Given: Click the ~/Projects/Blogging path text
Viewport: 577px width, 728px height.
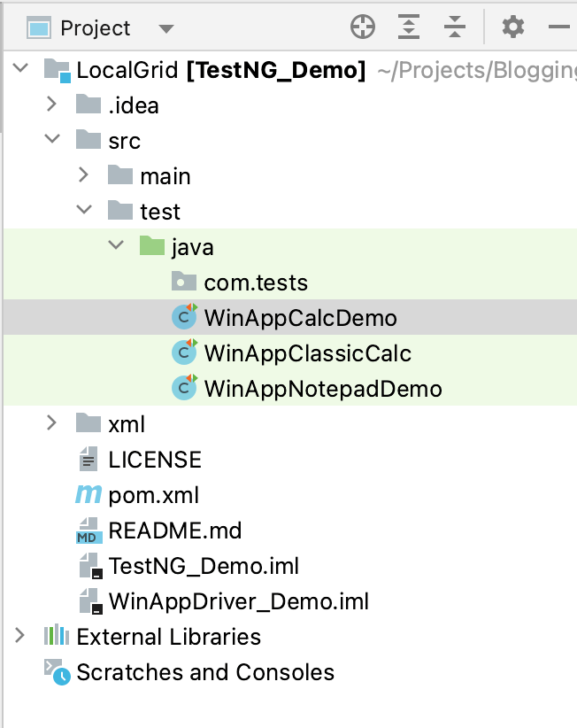Looking at the screenshot, I should click(477, 71).
